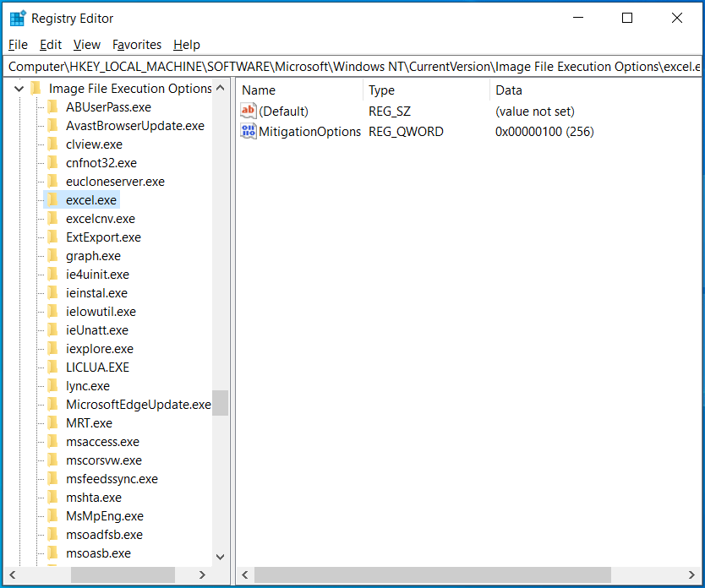This screenshot has height=588, width=705.
Task: Click the folder icon beside lync.exe
Action: tap(53, 386)
